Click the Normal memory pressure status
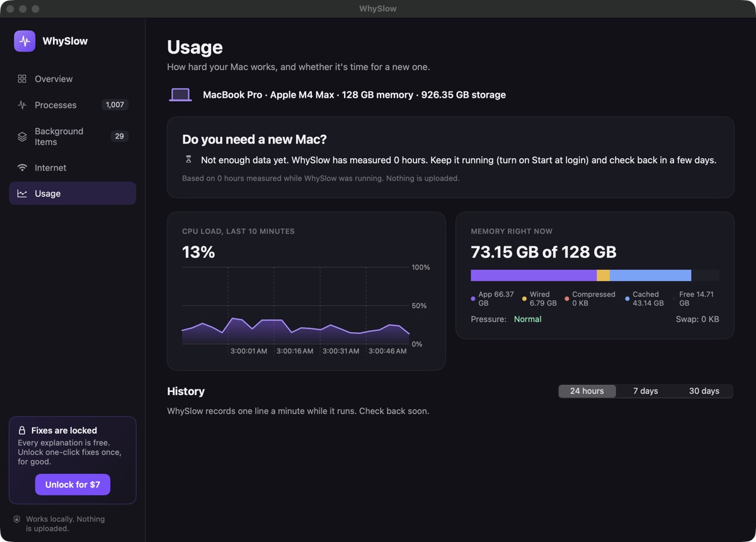 [527, 319]
